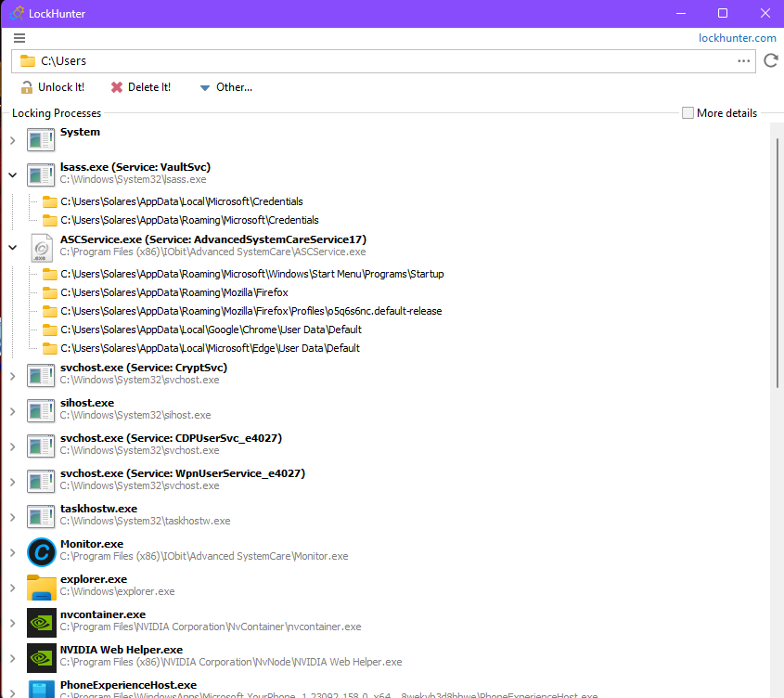Image resolution: width=784 pixels, height=698 pixels.
Task: Click svchost.exe CryptSvc process icon
Action: 41,376
